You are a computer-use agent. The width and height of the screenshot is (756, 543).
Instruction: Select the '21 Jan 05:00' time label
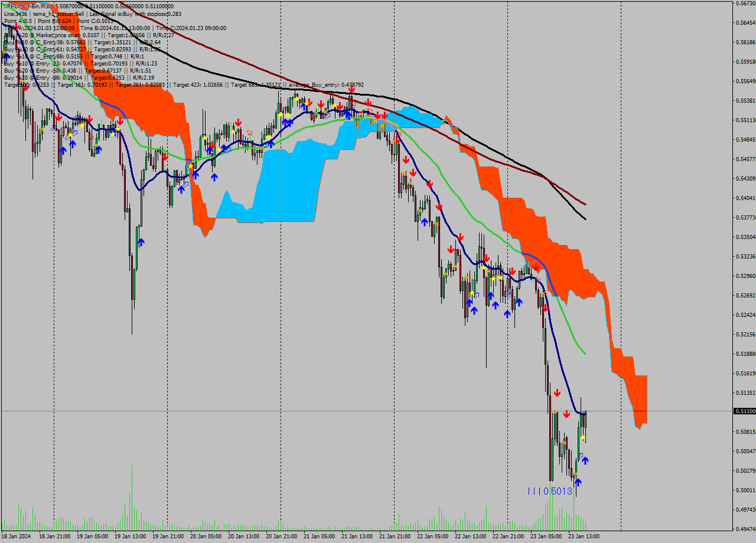(319, 536)
